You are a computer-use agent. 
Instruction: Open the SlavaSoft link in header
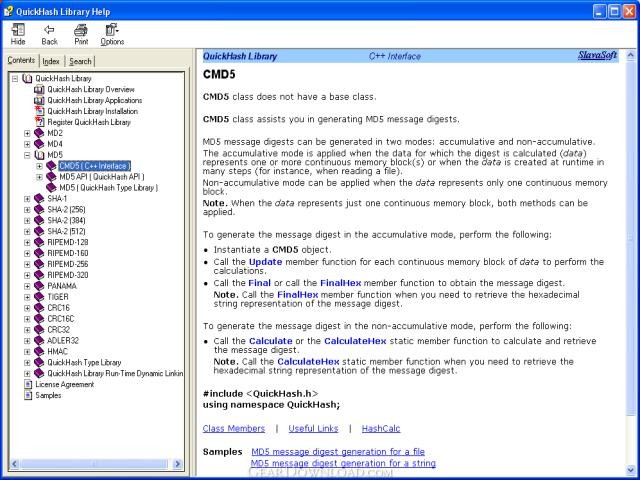click(x=597, y=55)
